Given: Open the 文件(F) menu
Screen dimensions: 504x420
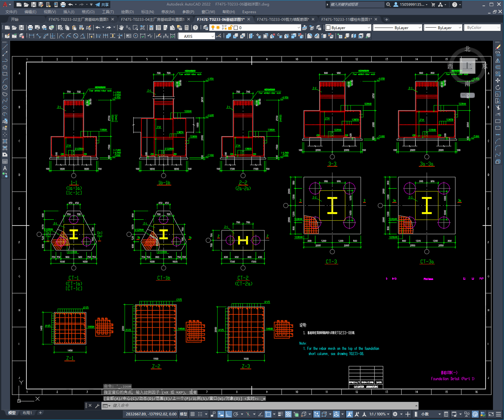Looking at the screenshot, I should (x=11, y=12).
